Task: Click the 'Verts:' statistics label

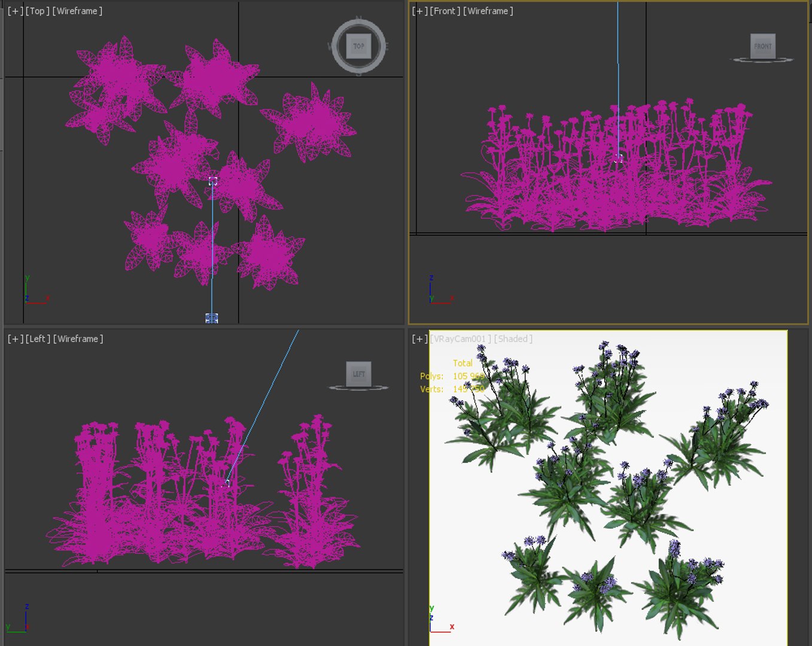Action: (432, 389)
